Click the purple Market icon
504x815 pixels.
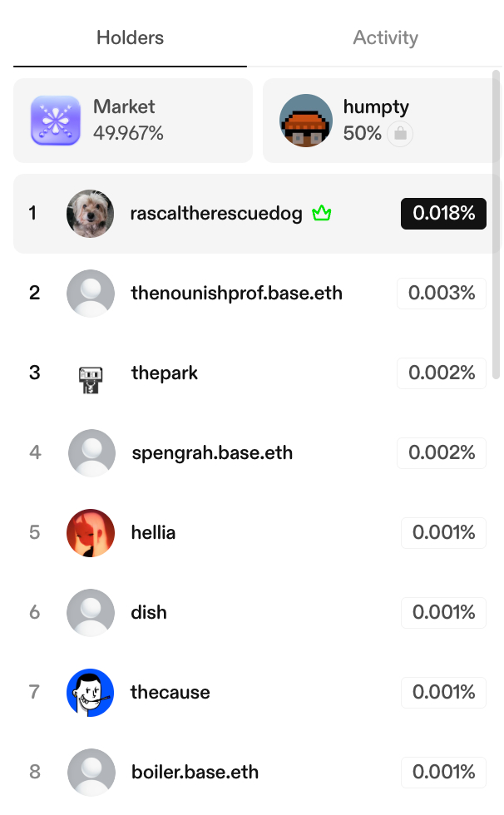tap(56, 121)
